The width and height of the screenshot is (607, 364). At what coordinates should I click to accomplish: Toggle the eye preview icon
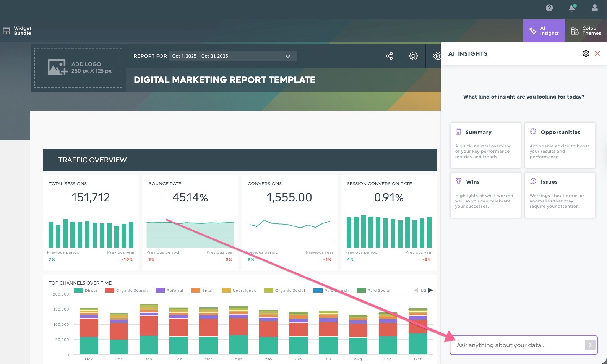point(437,56)
